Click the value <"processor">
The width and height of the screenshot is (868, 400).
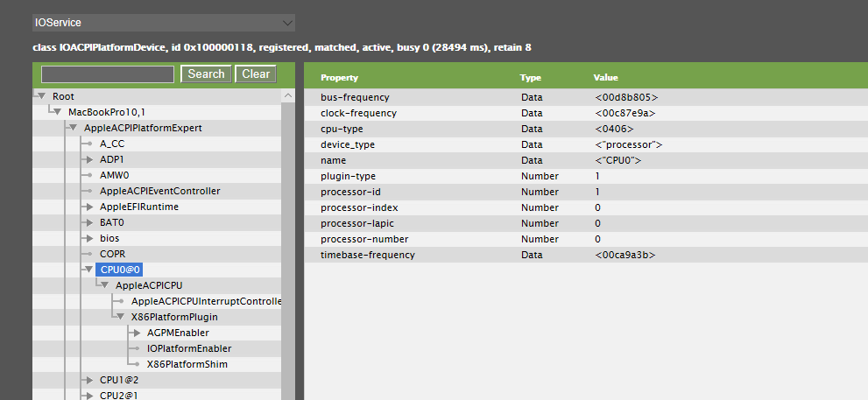(x=629, y=144)
